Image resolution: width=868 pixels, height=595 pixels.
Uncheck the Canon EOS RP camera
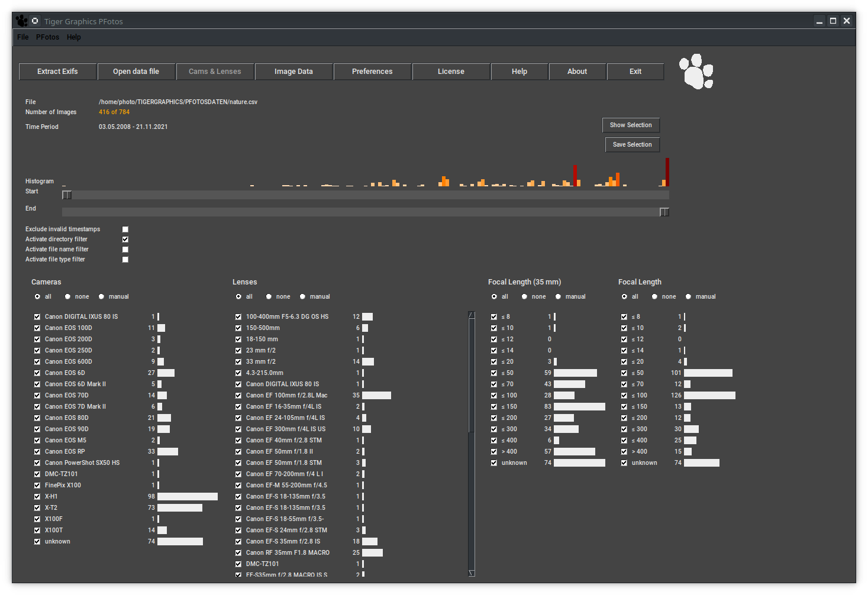pos(37,452)
